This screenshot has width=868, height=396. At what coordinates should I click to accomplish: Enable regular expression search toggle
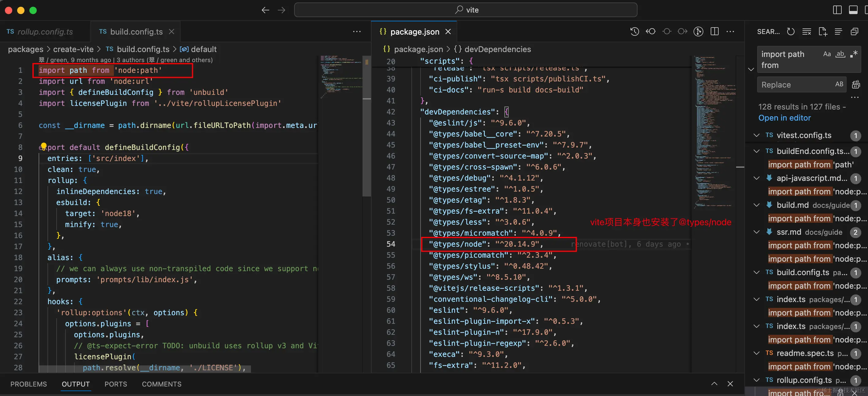pos(854,54)
